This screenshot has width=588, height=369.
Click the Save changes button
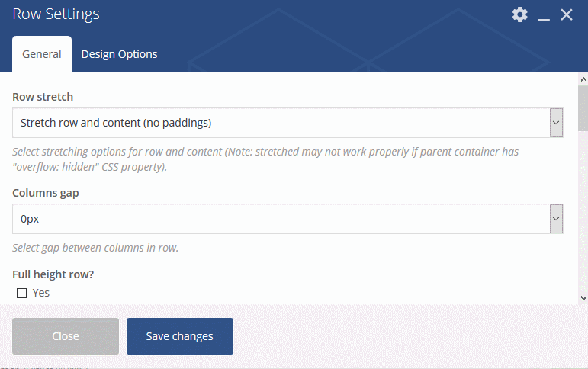(180, 336)
